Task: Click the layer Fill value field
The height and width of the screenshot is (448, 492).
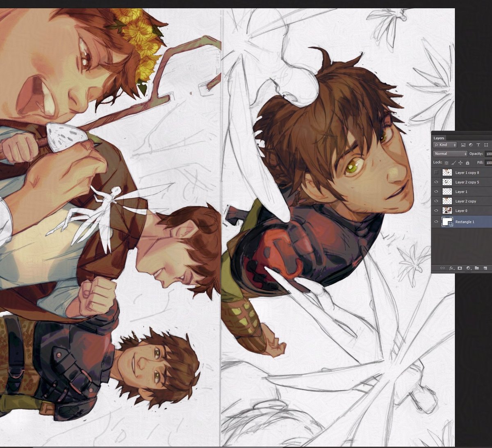Action: [x=488, y=162]
